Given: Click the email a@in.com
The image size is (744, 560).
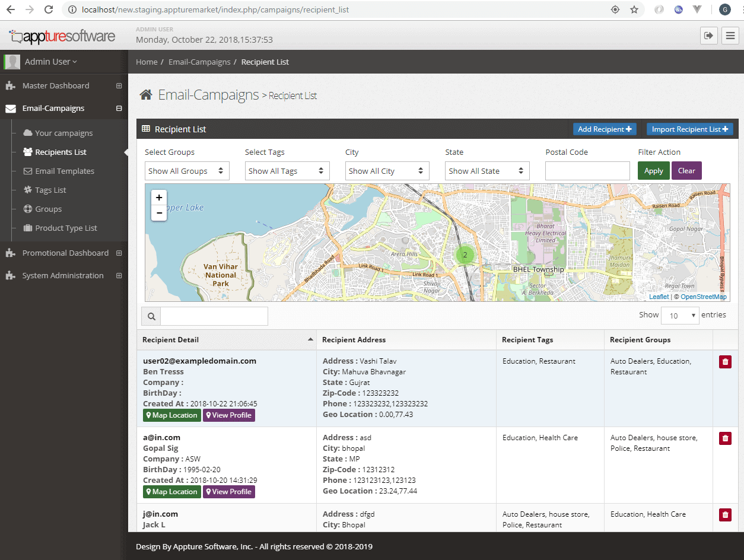Looking at the screenshot, I should (161, 437).
